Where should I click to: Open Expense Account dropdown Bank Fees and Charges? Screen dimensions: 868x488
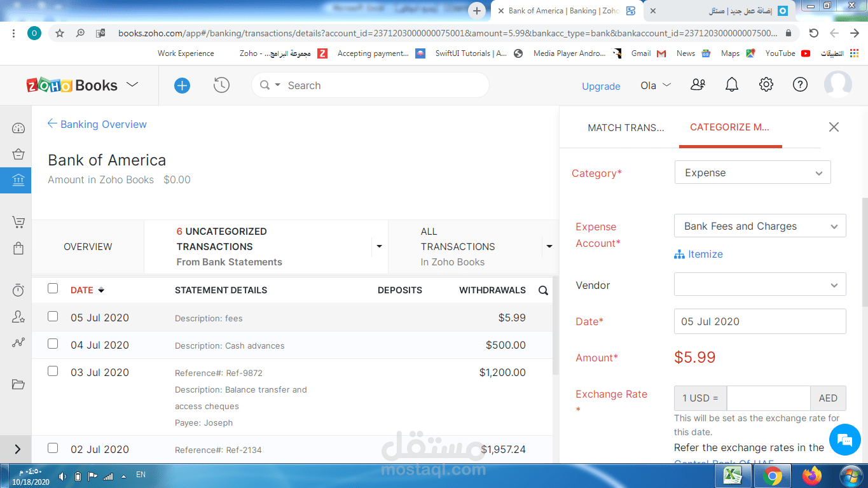760,226
